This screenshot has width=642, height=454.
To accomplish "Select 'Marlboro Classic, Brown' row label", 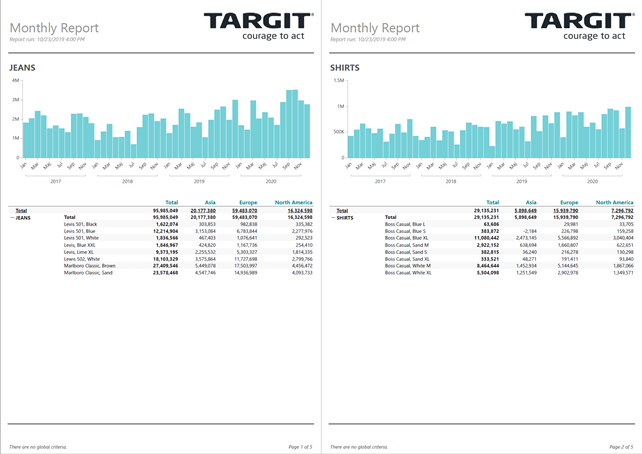I will tap(90, 266).
